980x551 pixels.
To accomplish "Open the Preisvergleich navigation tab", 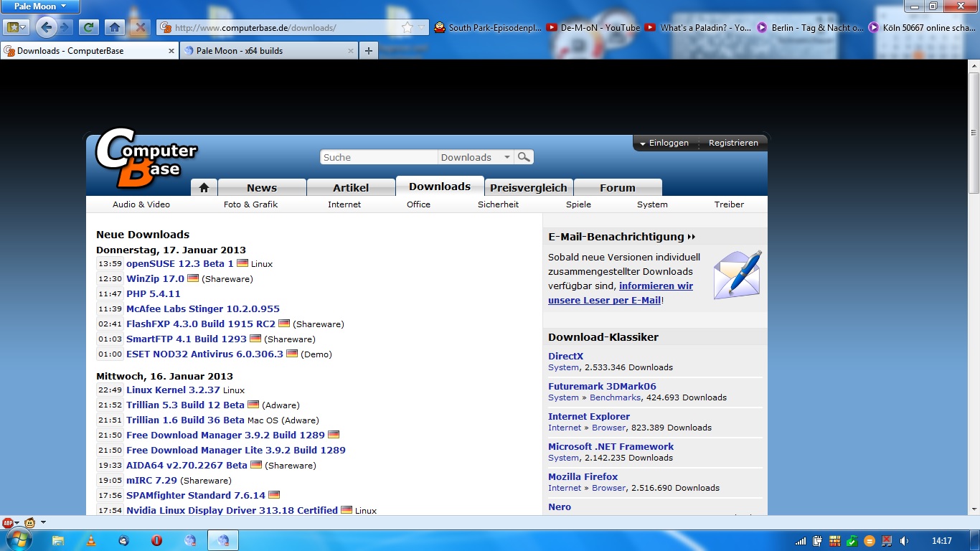I will pos(529,187).
